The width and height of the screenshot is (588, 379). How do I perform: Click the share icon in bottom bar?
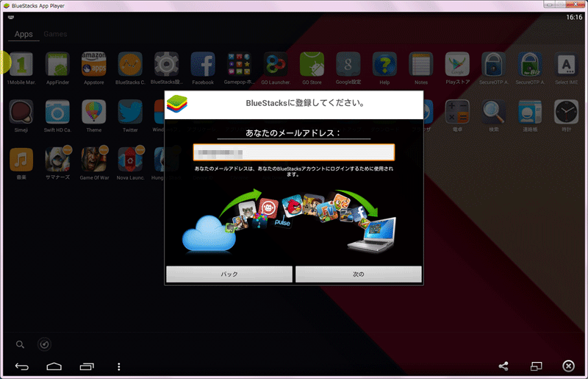[x=503, y=366]
